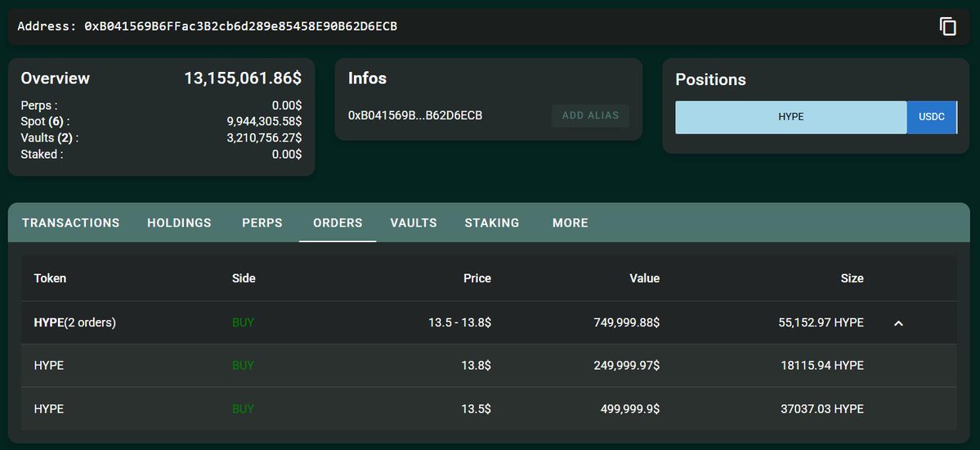The height and width of the screenshot is (450, 980).
Task: Copy the wallet address with copy icon
Action: pyautogui.click(x=947, y=26)
